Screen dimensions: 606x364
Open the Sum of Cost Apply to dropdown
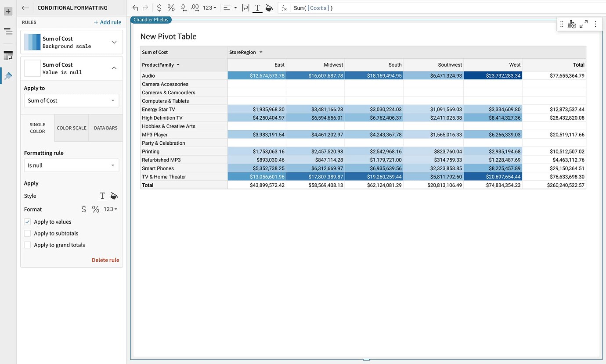[71, 100]
